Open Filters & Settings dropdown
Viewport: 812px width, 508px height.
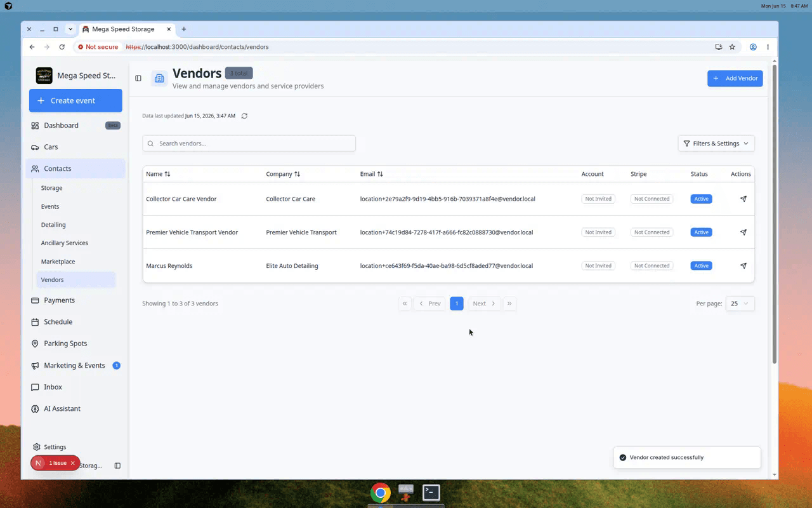(x=716, y=144)
